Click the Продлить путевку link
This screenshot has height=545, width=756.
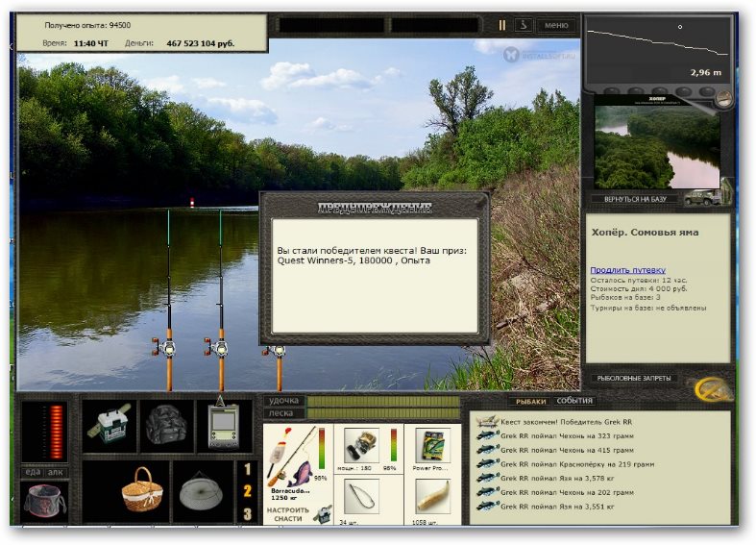[x=627, y=270]
